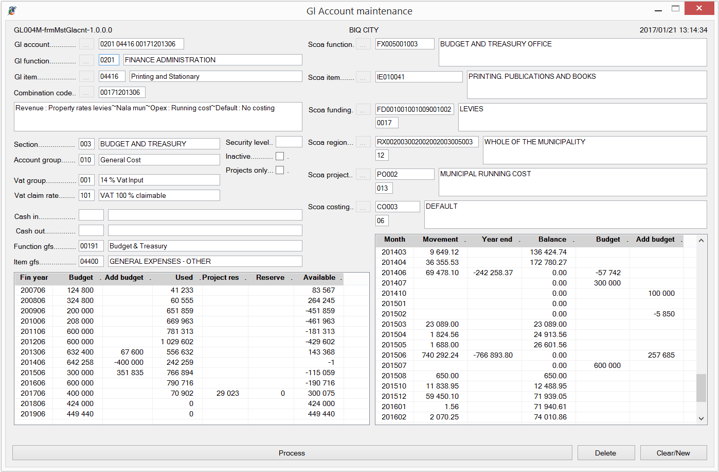Image resolution: width=719 pixels, height=472 pixels.
Task: Click the Item gfs code field 04400
Action: click(91, 261)
